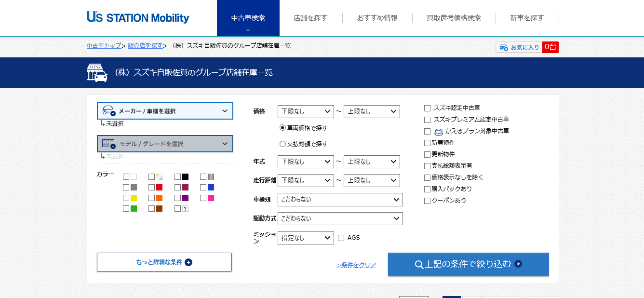Tick the checkbox for the black color

(x=177, y=177)
